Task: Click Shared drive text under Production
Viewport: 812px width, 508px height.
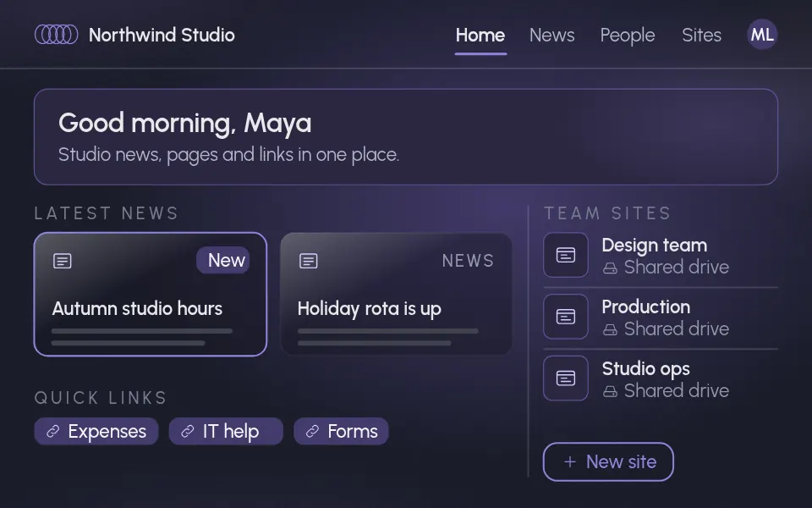Action: coord(677,329)
